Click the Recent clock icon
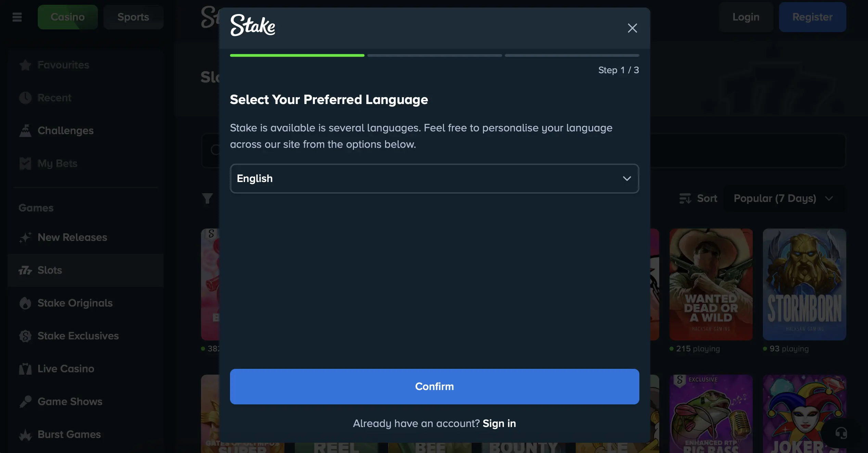Screen dimensions: 868x453 click(25, 98)
